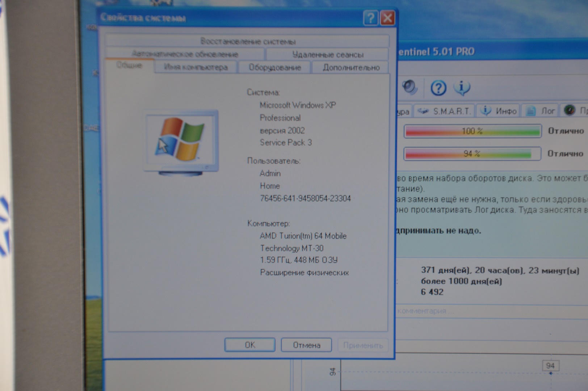Image resolution: width=588 pixels, height=391 pixels.
Task: Open the Дополнительно tab
Action: tap(351, 67)
